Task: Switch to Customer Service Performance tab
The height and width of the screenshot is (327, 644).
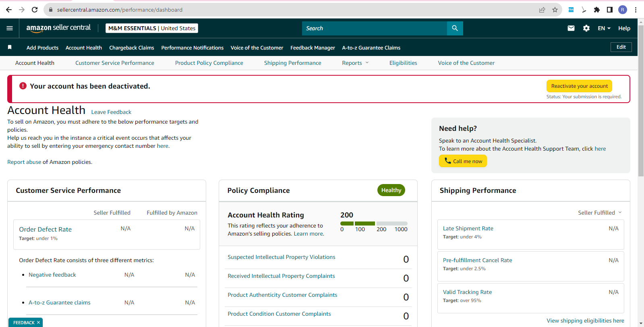Action: coord(115,63)
